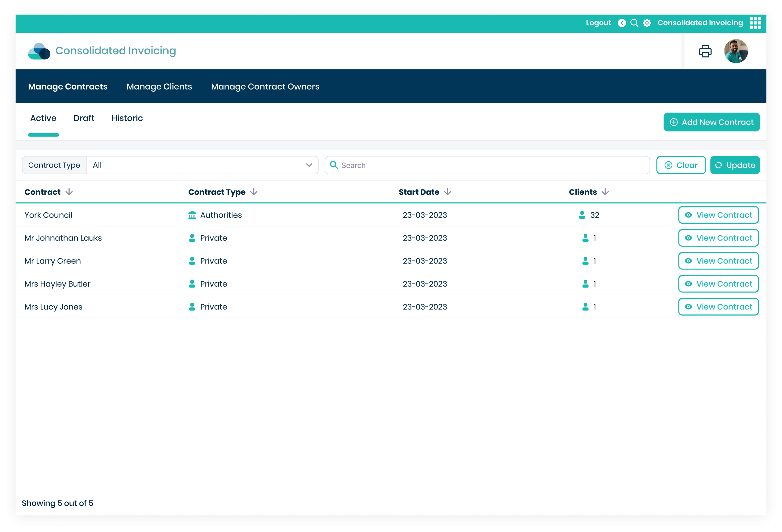Switch to the Active tab

[x=43, y=118]
